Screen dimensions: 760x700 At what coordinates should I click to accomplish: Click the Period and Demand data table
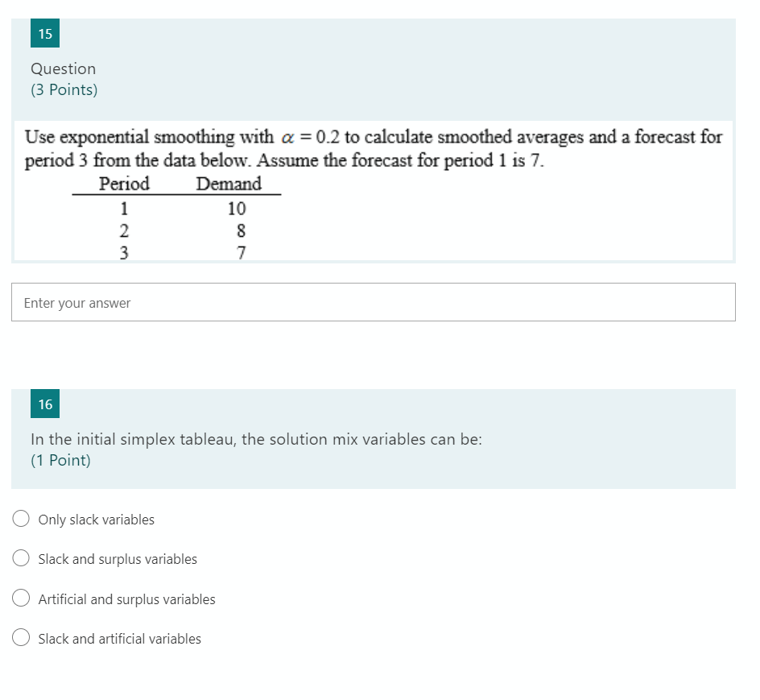pos(176,217)
